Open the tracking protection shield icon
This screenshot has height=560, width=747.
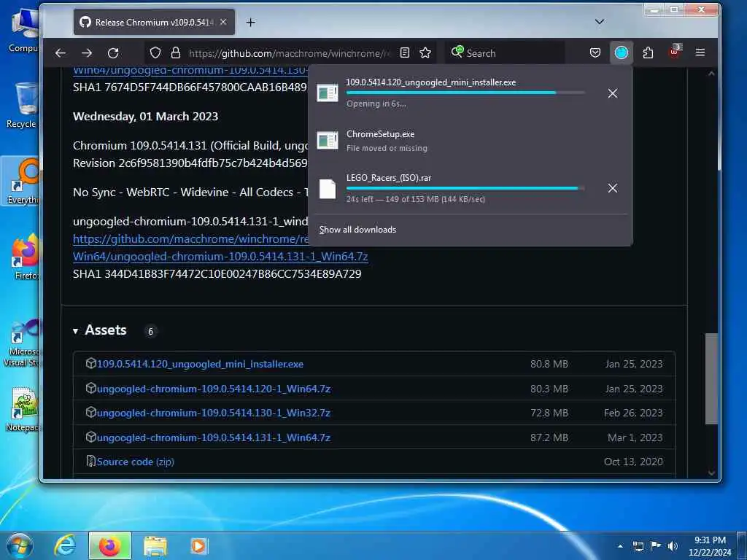coord(155,52)
